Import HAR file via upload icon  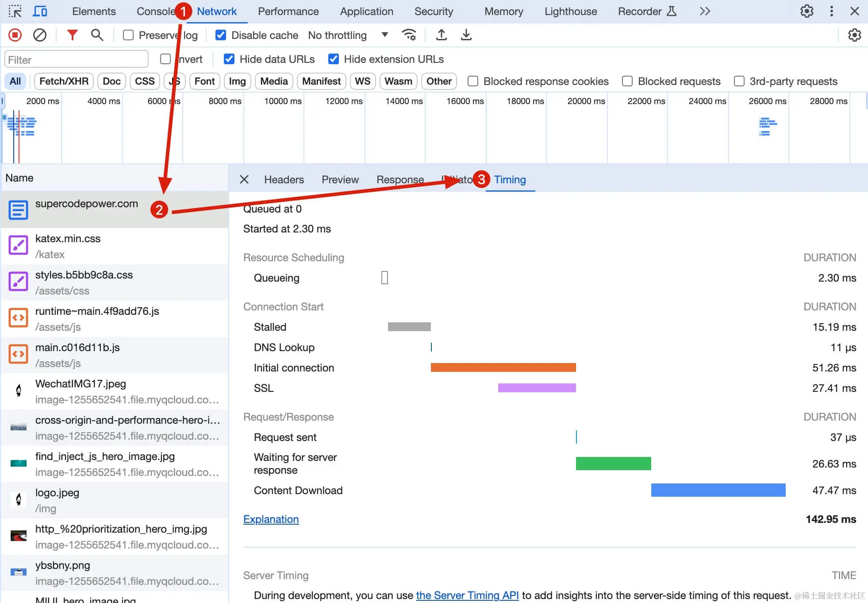(x=441, y=35)
